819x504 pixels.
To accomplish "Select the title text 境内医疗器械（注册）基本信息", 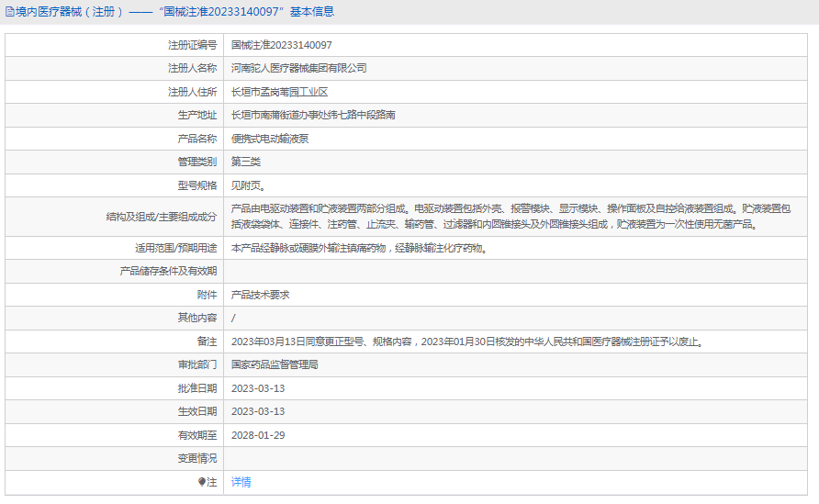I will point(174,12).
